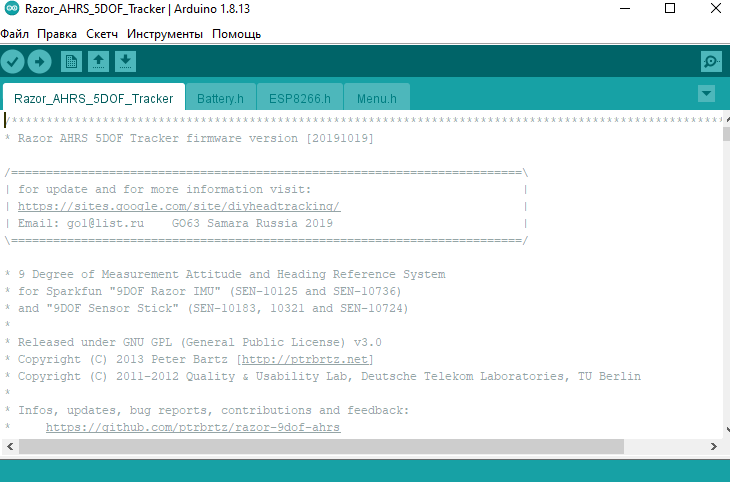The image size is (730, 482).
Task: Save sketch with down-arrow icon
Action: [125, 61]
